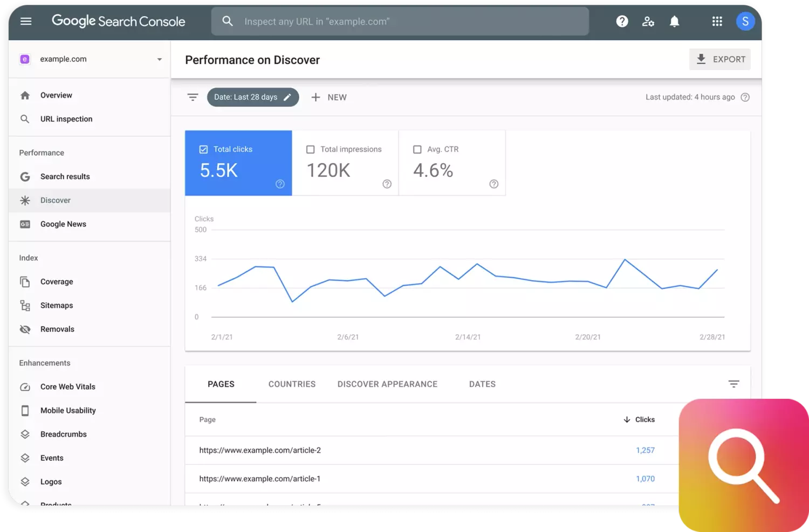
Task: Open the Removals report
Action: pyautogui.click(x=57, y=329)
